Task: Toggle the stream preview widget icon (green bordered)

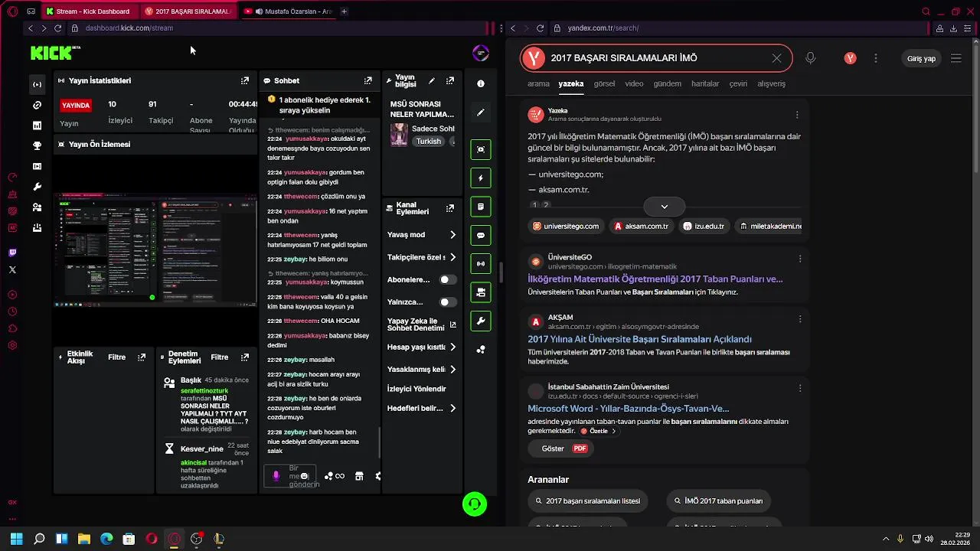Action: click(481, 149)
